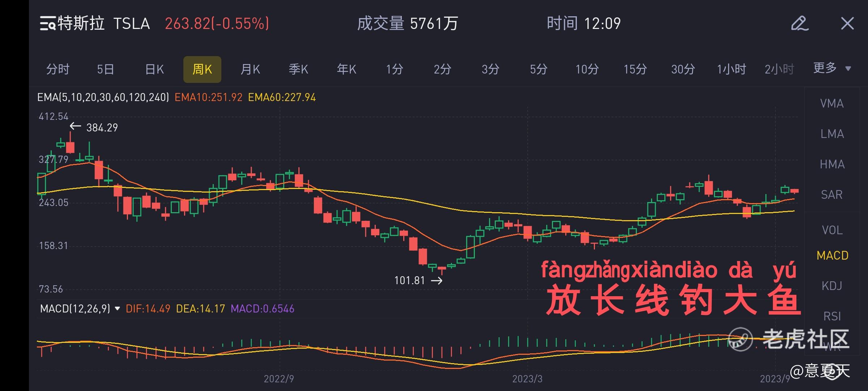The image size is (868, 391).
Task: Tap the EMA(5,10,20,30,60,120,240) settings label
Action: tap(103, 97)
